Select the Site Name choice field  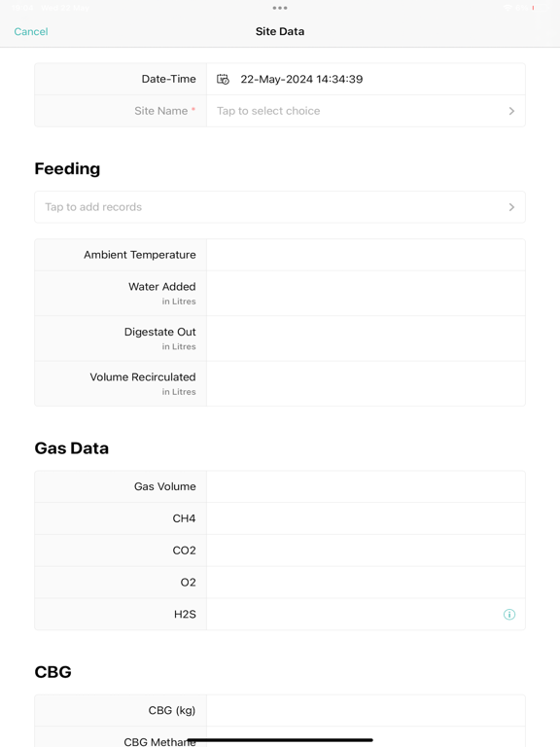[x=366, y=111]
